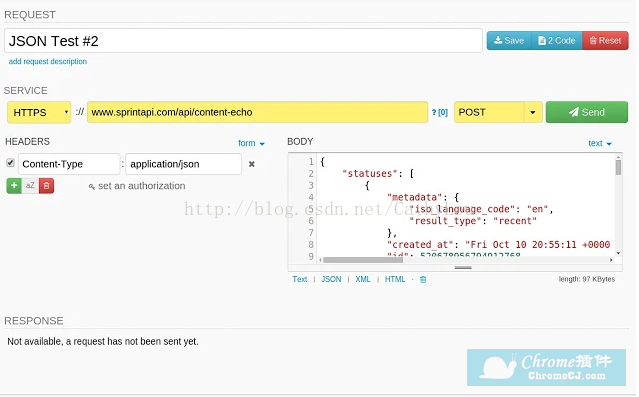Image resolution: width=639 pixels, height=397 pixels.
Task: Click the body scrollbar down arrow
Action: point(619,253)
